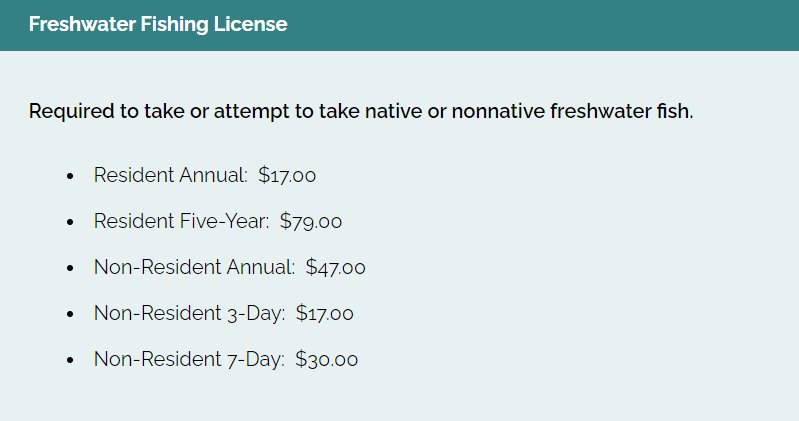The height and width of the screenshot is (421, 799).
Task: Click the bullet before Resident Annual
Action: point(70,176)
